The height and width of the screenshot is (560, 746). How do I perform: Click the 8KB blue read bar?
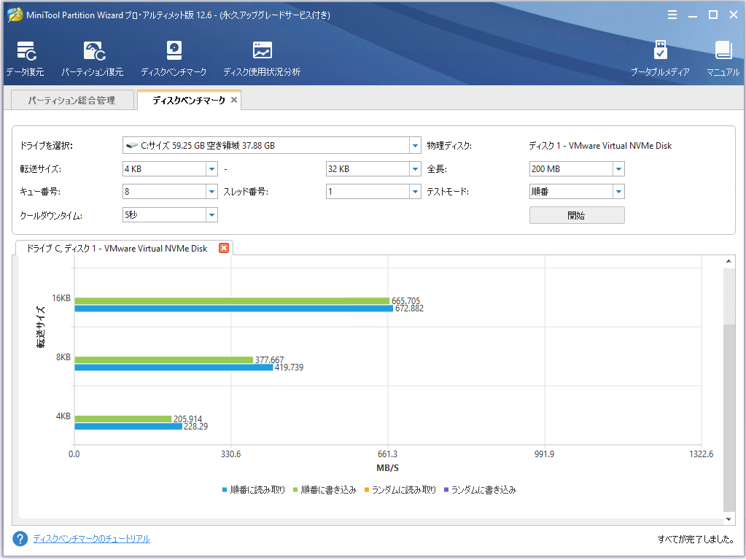(174, 367)
